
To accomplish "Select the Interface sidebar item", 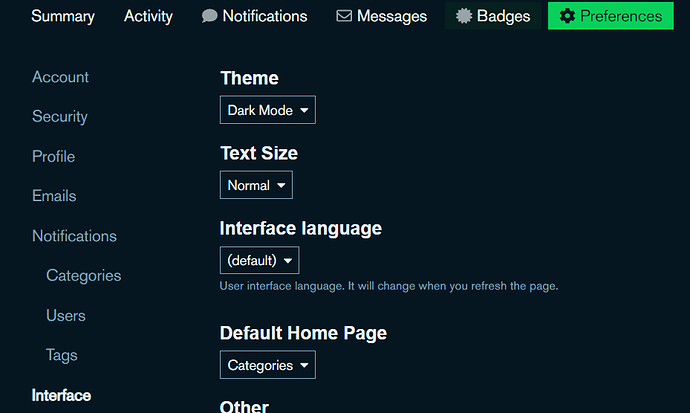I will tap(61, 395).
